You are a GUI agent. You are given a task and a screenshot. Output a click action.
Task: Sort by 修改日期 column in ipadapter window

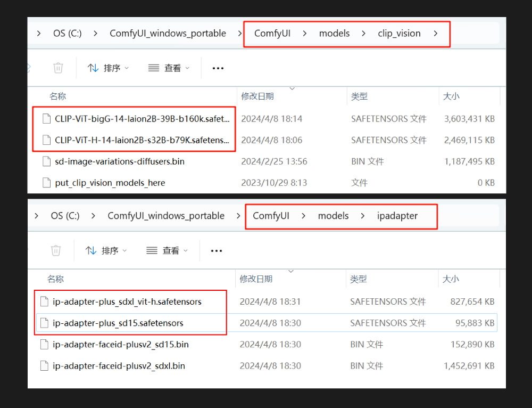[x=256, y=279]
